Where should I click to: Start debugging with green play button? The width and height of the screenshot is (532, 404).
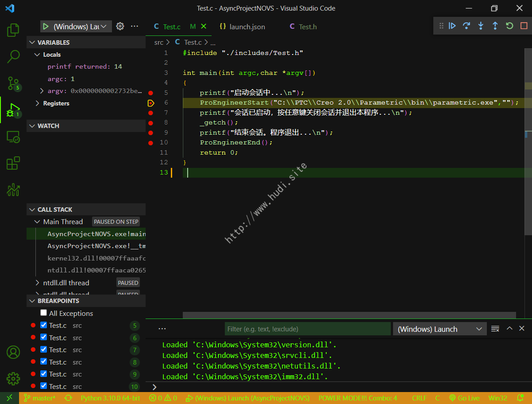click(45, 27)
